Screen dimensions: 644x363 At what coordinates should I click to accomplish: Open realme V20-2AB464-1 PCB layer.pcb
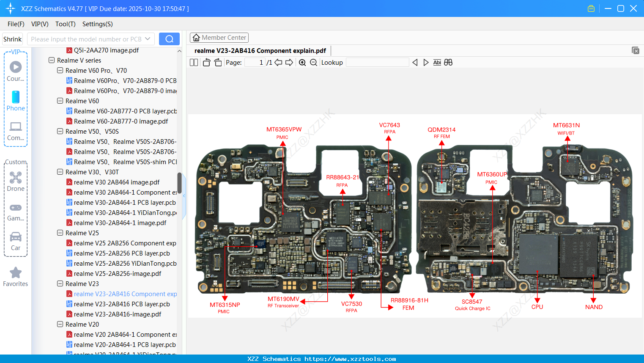(121, 345)
